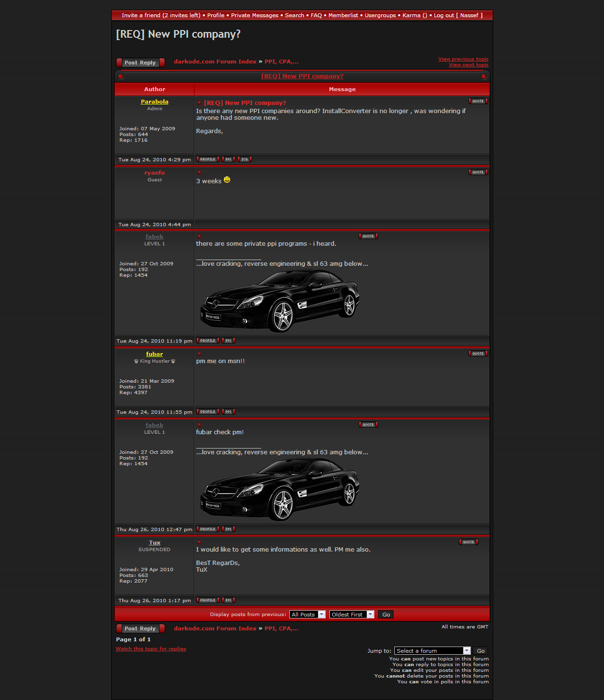Open the 'All Posts' dropdown

click(x=307, y=615)
